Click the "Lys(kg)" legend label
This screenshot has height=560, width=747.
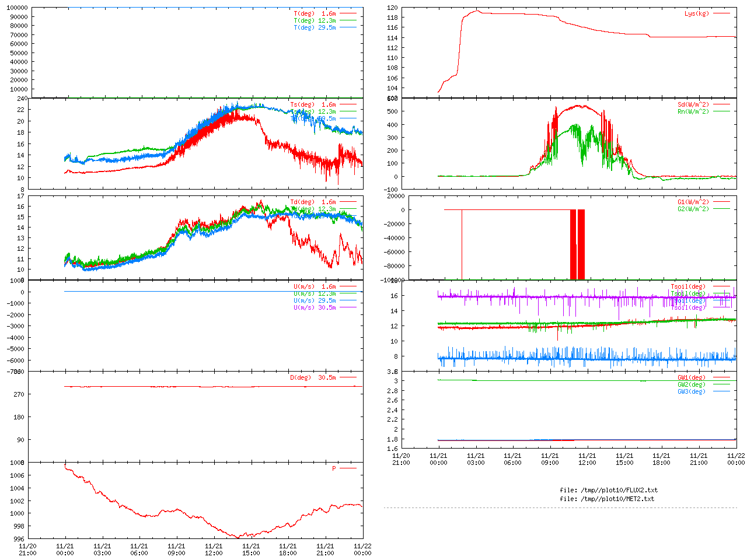point(697,13)
